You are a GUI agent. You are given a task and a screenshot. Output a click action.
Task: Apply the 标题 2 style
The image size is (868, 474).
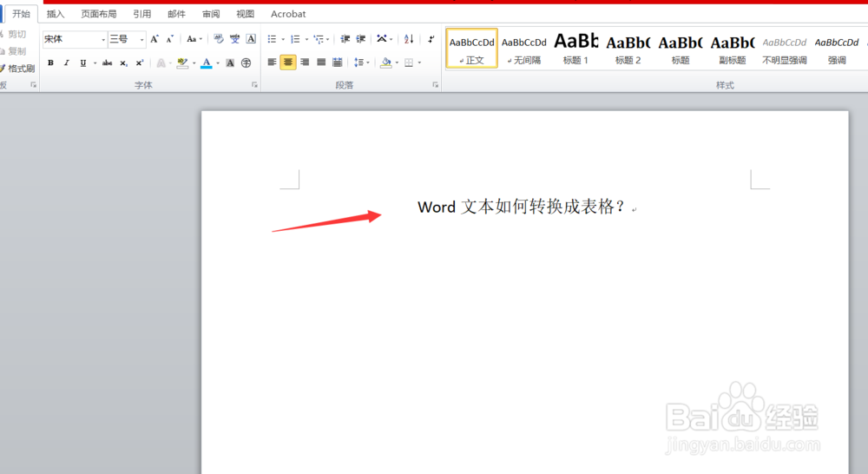628,48
